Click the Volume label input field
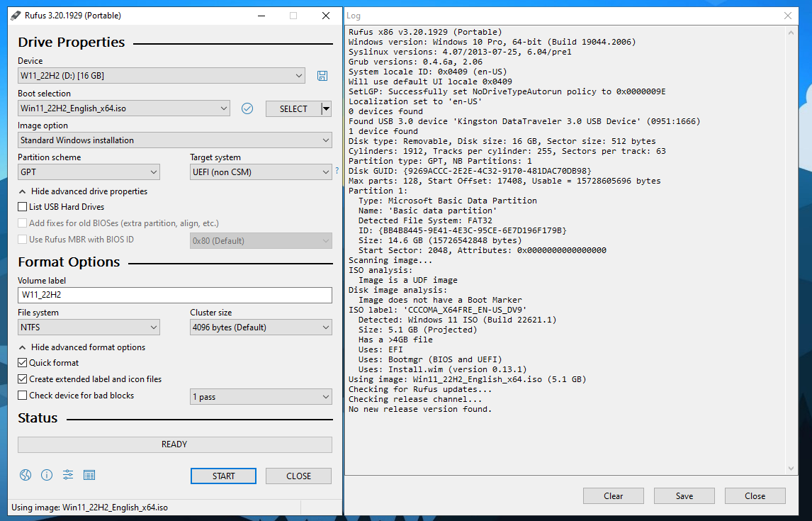This screenshot has width=812, height=521. click(x=174, y=295)
